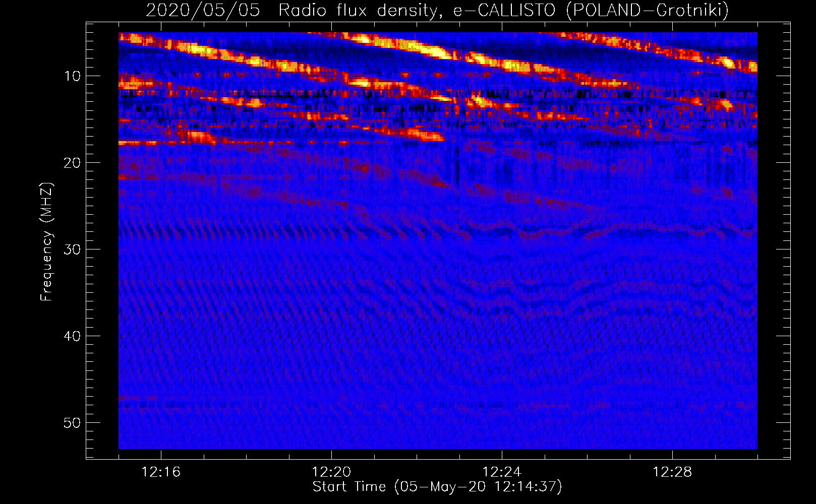Screen dimensions: 816x504
Task: Click the 12:20 time axis label
Action: [331, 472]
